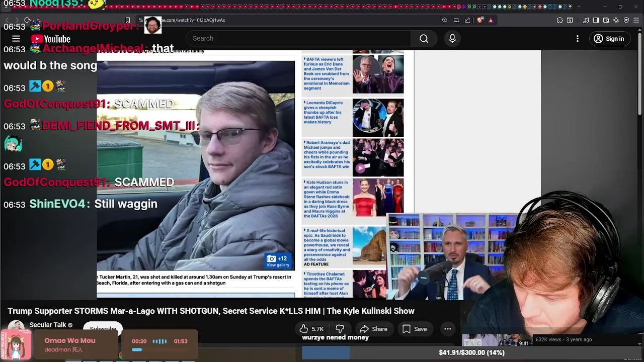Open Leonardo DiCaprio sheepish thumbs up article
Screen dimensions: 644x362
324,112
